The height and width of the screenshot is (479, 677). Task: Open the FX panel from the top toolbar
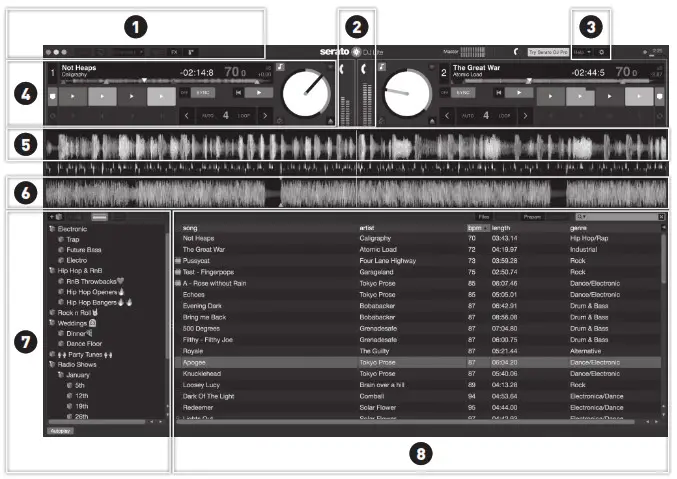174,52
